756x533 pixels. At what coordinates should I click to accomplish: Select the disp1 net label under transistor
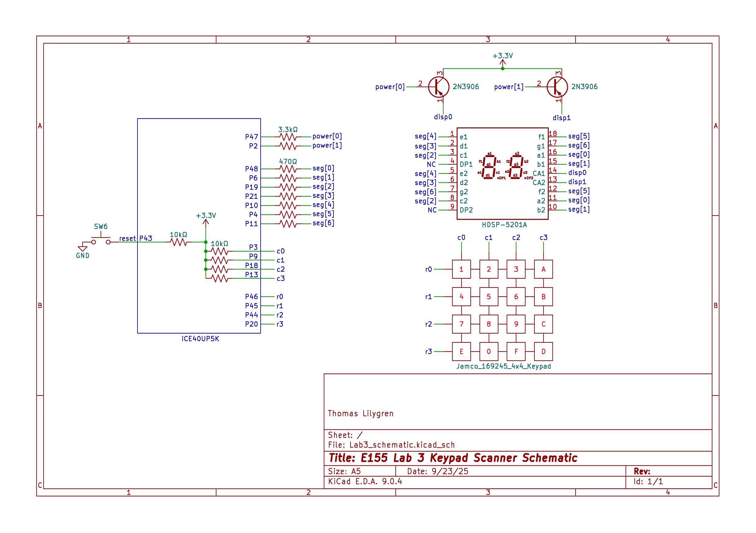[x=562, y=118]
